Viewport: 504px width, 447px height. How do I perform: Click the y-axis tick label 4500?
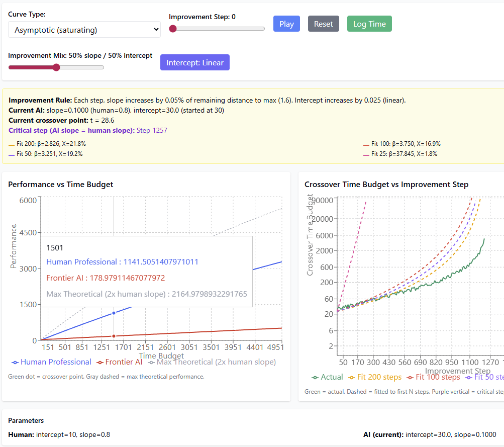28,232
